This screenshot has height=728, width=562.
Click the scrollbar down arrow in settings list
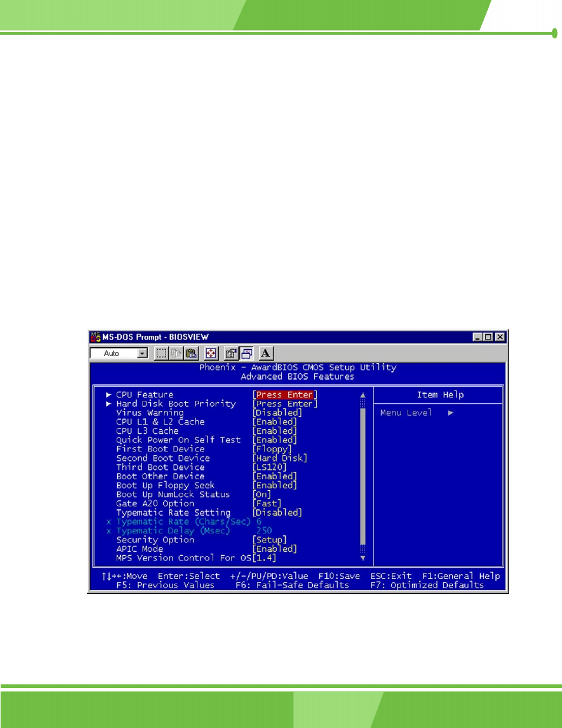coord(363,558)
